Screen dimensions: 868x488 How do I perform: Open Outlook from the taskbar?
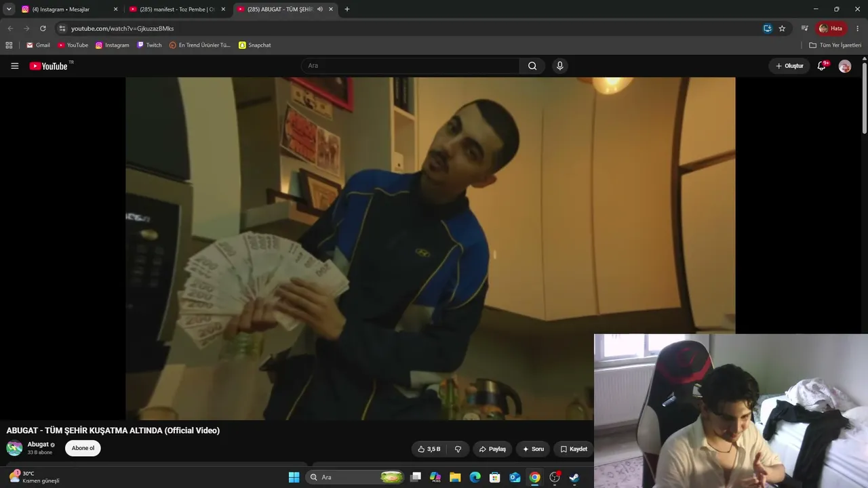(x=515, y=477)
